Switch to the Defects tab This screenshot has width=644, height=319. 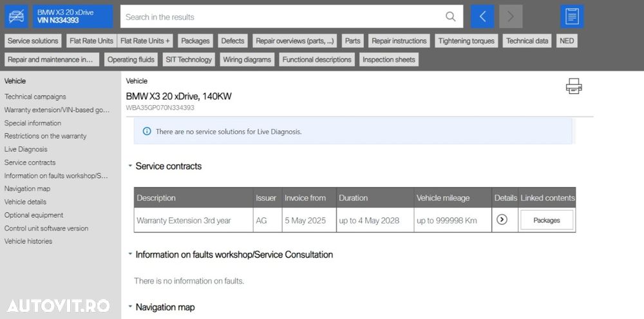click(232, 41)
